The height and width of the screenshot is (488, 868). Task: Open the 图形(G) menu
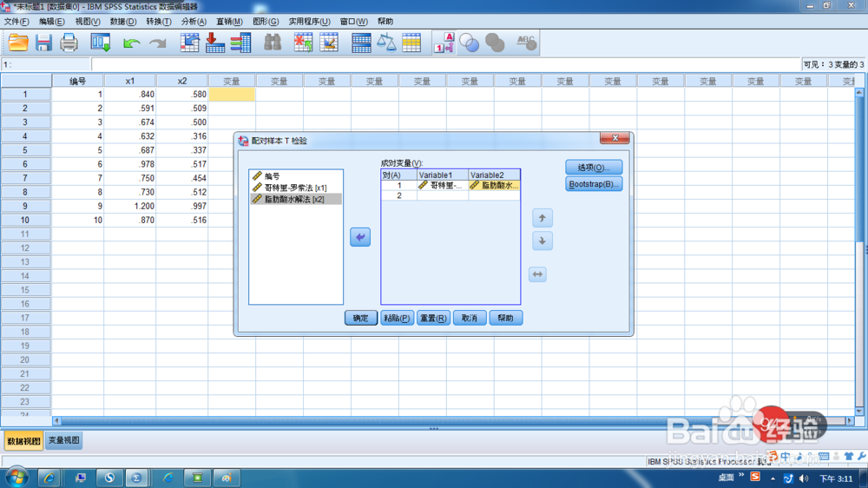pos(266,22)
